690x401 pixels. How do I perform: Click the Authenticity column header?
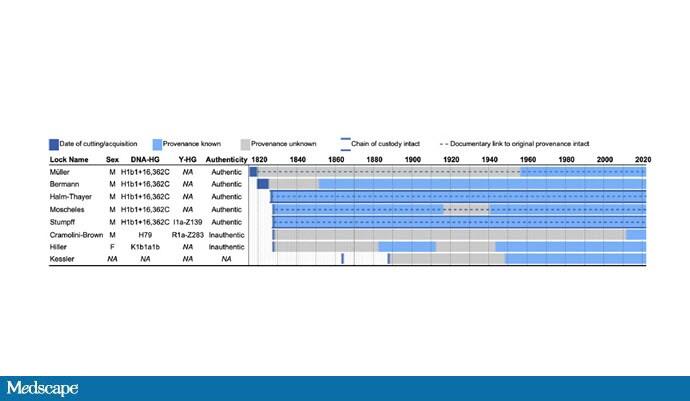pos(226,160)
